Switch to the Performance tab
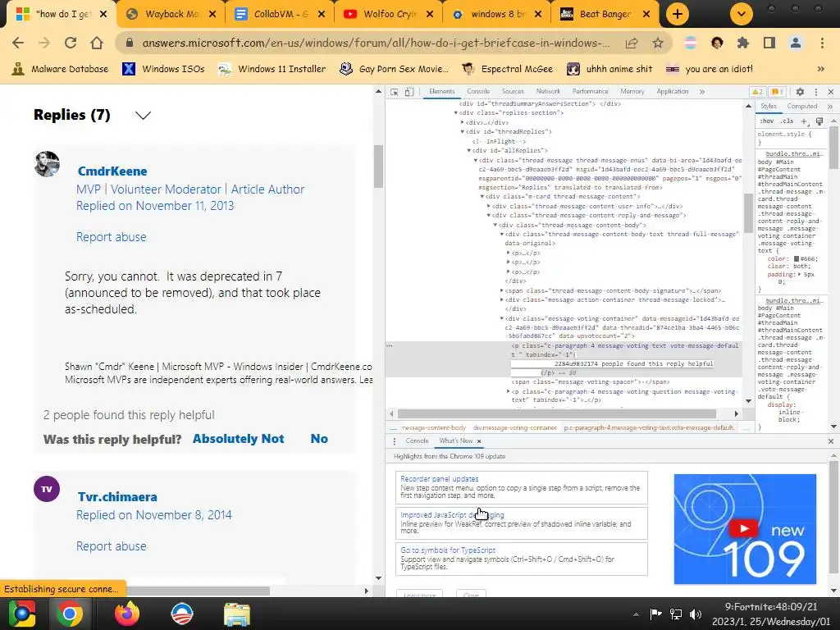The height and width of the screenshot is (630, 840). pos(590,92)
